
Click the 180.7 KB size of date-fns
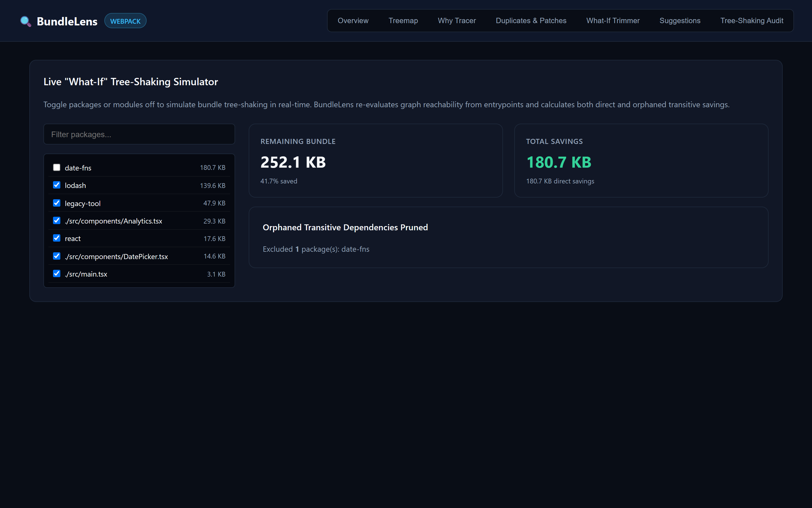(212, 167)
